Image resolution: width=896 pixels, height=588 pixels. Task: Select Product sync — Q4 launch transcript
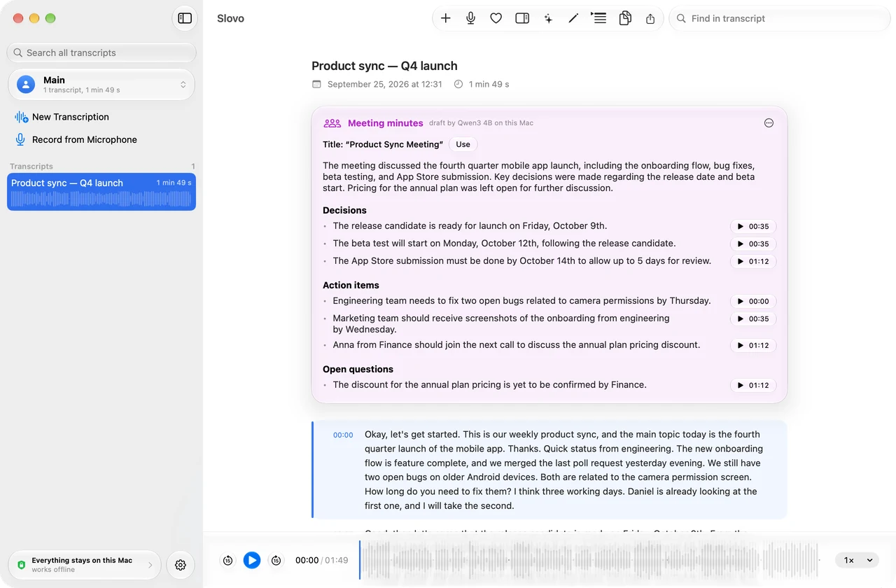pos(101,192)
